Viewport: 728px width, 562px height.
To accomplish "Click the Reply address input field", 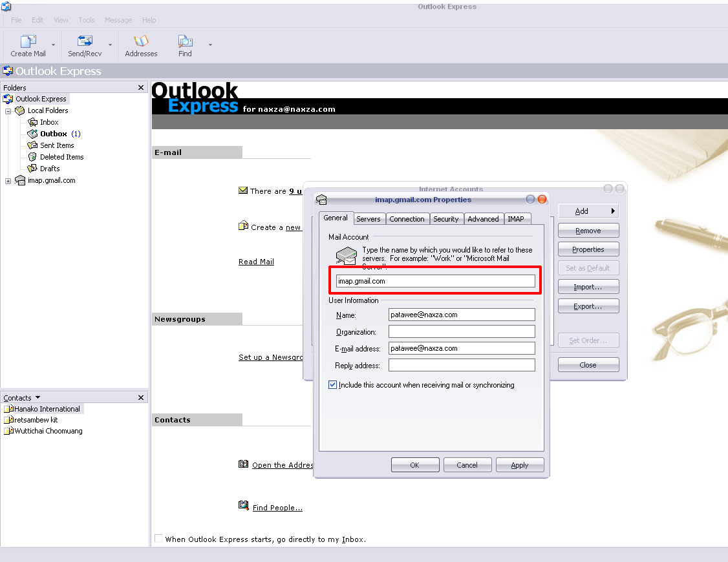I will click(462, 366).
